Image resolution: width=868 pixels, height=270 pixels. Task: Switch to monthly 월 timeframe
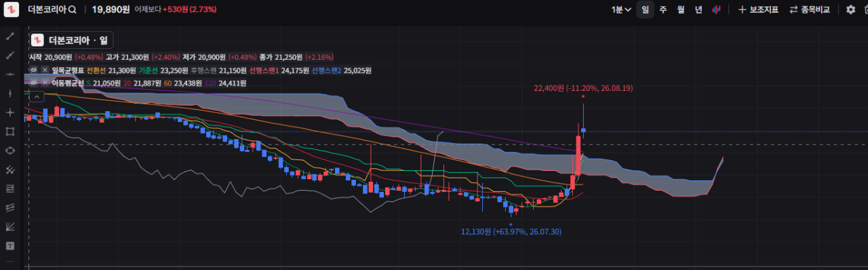tap(680, 9)
